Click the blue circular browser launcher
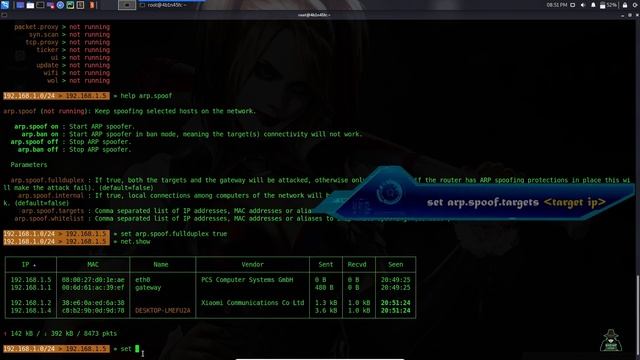The width and height of the screenshot is (640, 360). pos(60,5)
